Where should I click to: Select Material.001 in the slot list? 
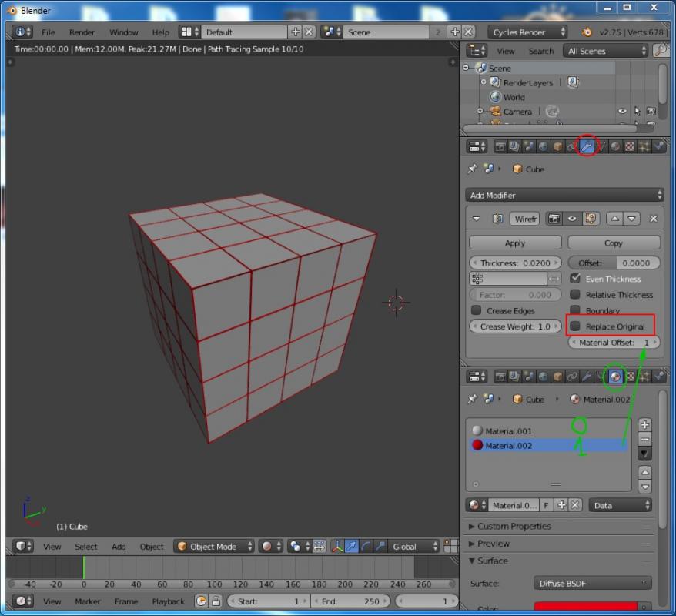click(x=508, y=431)
